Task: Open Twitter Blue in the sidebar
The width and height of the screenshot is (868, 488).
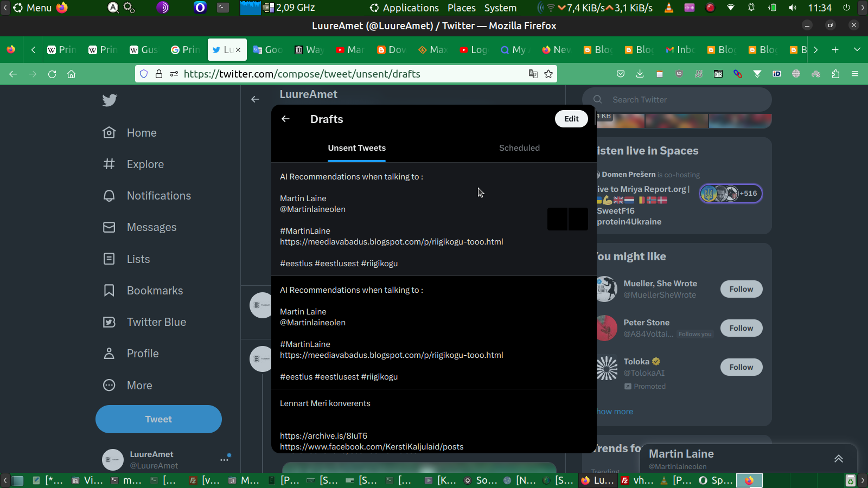Action: [145, 322]
